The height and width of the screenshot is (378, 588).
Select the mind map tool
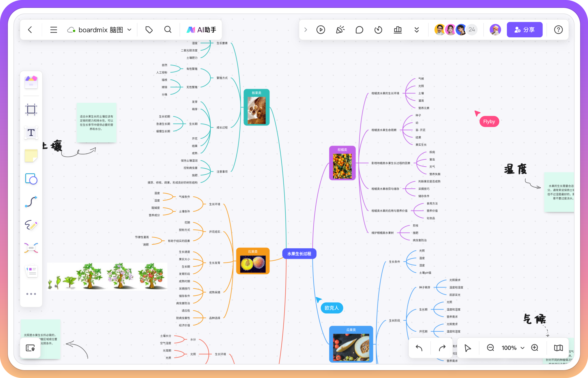31,248
